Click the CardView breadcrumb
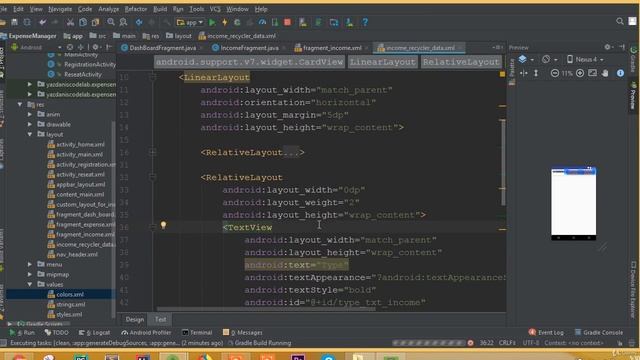This screenshot has height=360, width=640. [249, 62]
